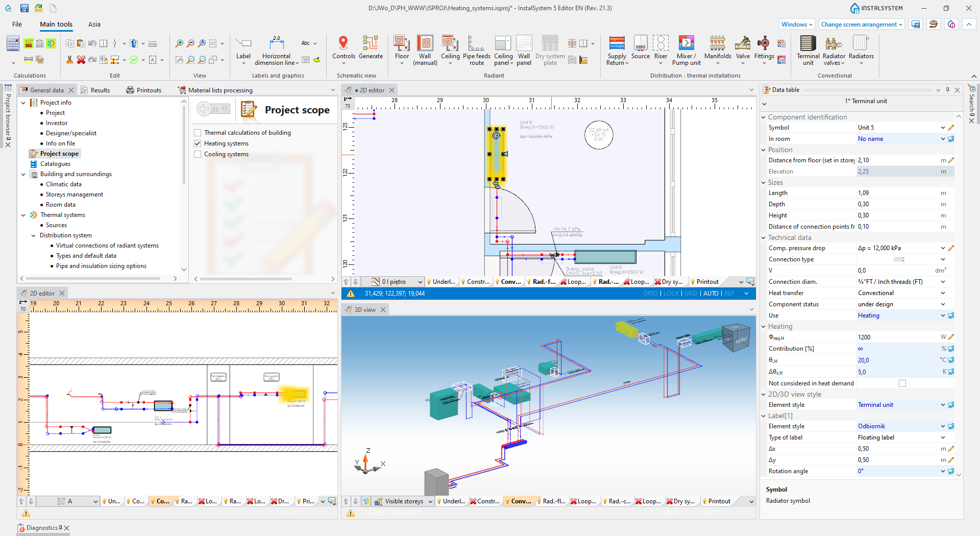This screenshot has height=536, width=980.
Task: Insert a Riser element
Action: (x=660, y=50)
